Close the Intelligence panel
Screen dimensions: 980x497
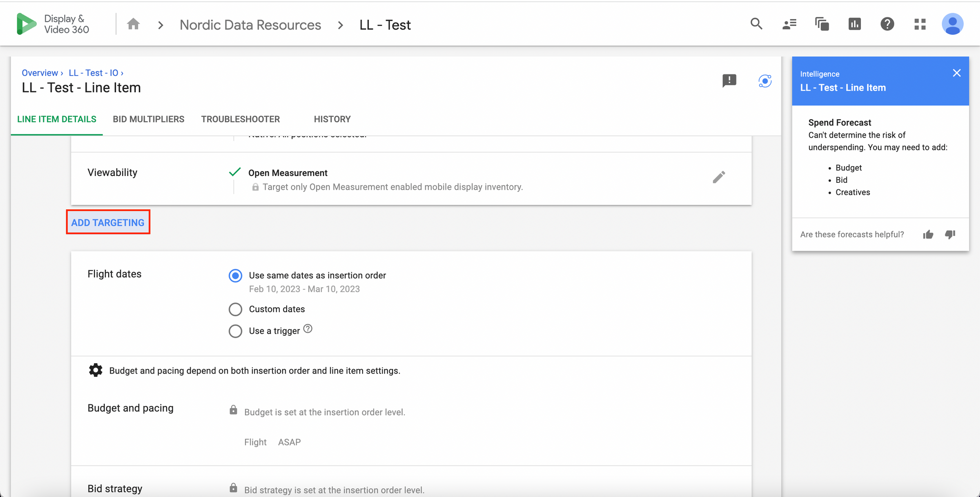(x=956, y=73)
